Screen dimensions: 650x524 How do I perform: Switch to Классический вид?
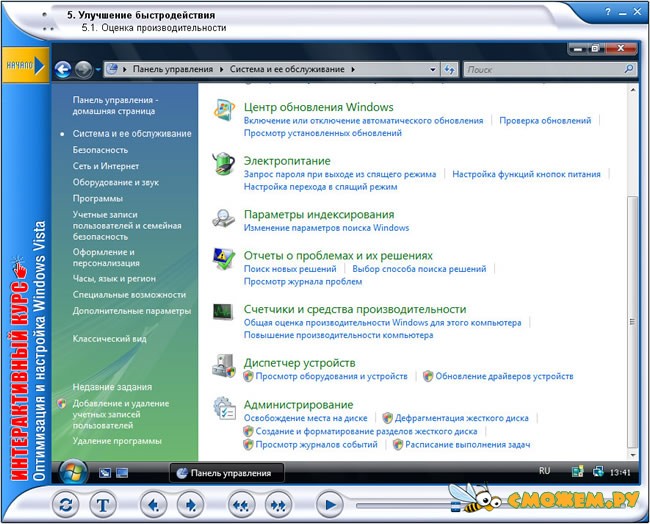[x=109, y=339]
